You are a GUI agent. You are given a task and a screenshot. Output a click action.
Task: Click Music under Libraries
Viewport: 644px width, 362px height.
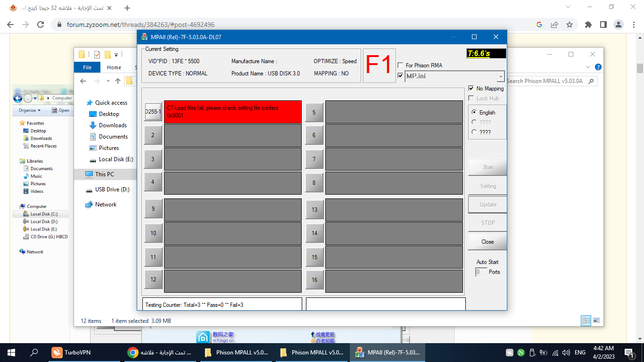pos(36,176)
